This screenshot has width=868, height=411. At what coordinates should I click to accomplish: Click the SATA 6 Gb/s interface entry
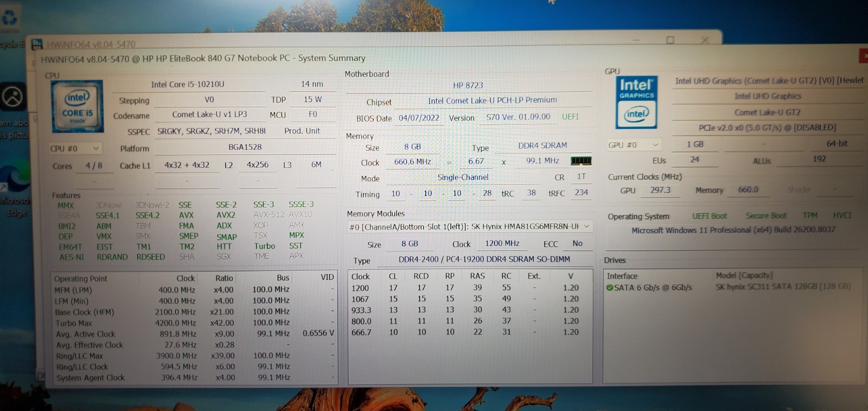pyautogui.click(x=653, y=287)
